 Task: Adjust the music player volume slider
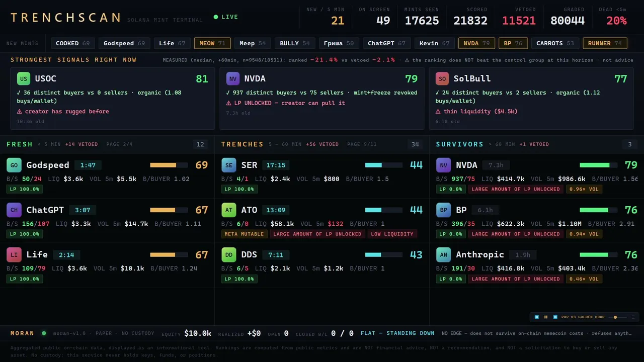617,317
